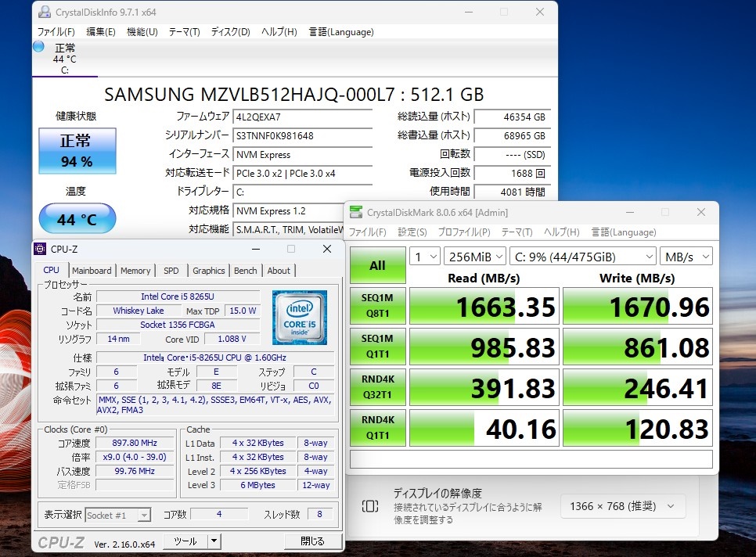The image size is (756, 557).
Task: Click the 1663.35 read result in CrystalDiskMark
Action: click(x=484, y=306)
